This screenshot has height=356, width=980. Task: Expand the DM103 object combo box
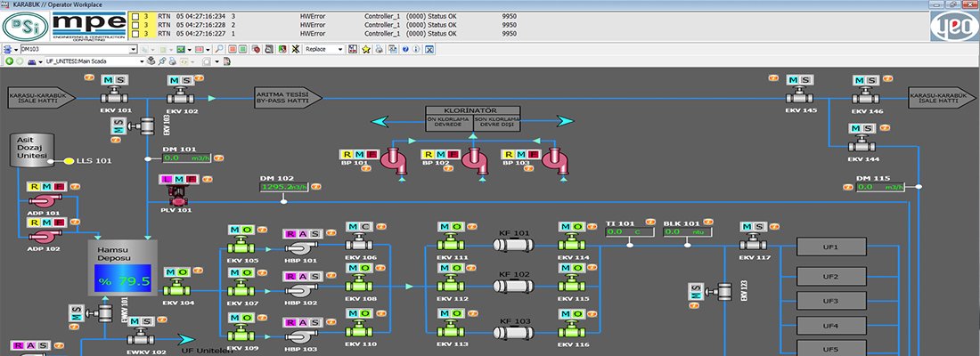click(133, 49)
